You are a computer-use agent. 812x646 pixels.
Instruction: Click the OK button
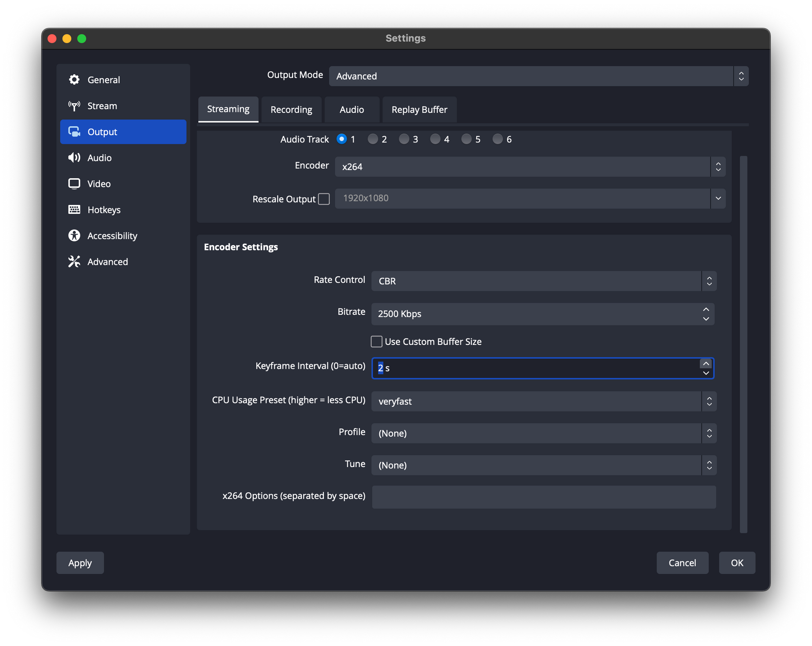pos(737,563)
